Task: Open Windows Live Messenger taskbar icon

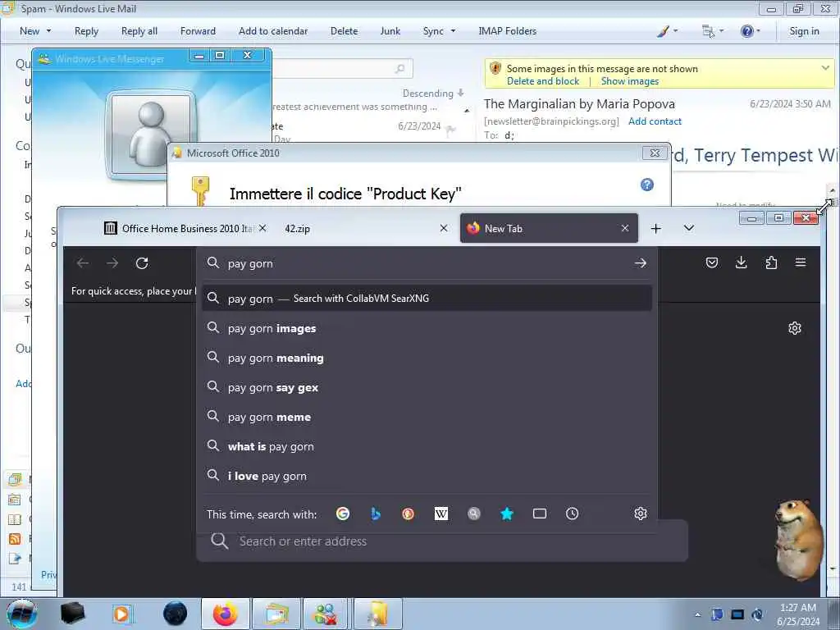Action: point(326,614)
